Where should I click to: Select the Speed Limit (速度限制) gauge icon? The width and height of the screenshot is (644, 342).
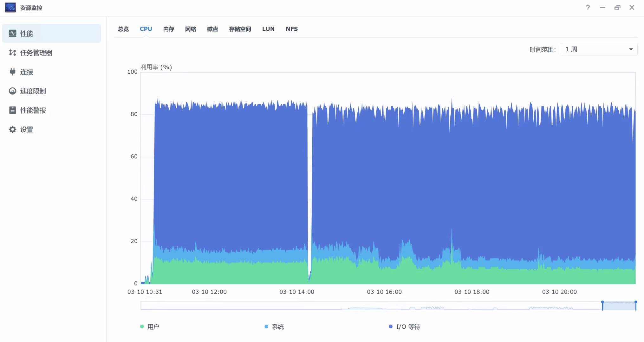(x=12, y=91)
